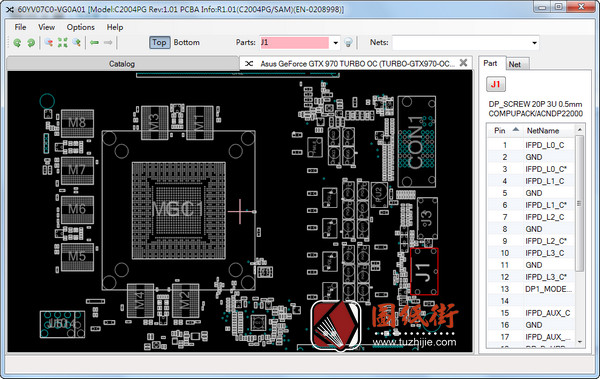Click the light bulb highlight icon
The image size is (600, 379).
348,42
